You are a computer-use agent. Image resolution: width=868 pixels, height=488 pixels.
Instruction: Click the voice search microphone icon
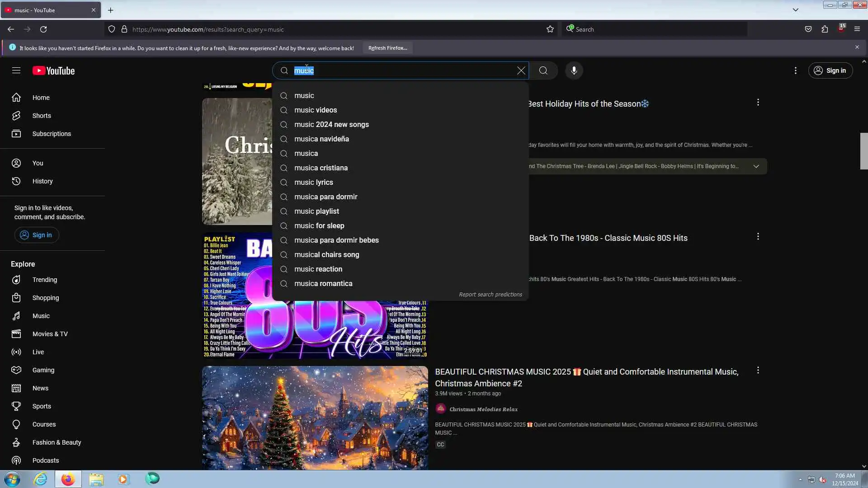574,70
